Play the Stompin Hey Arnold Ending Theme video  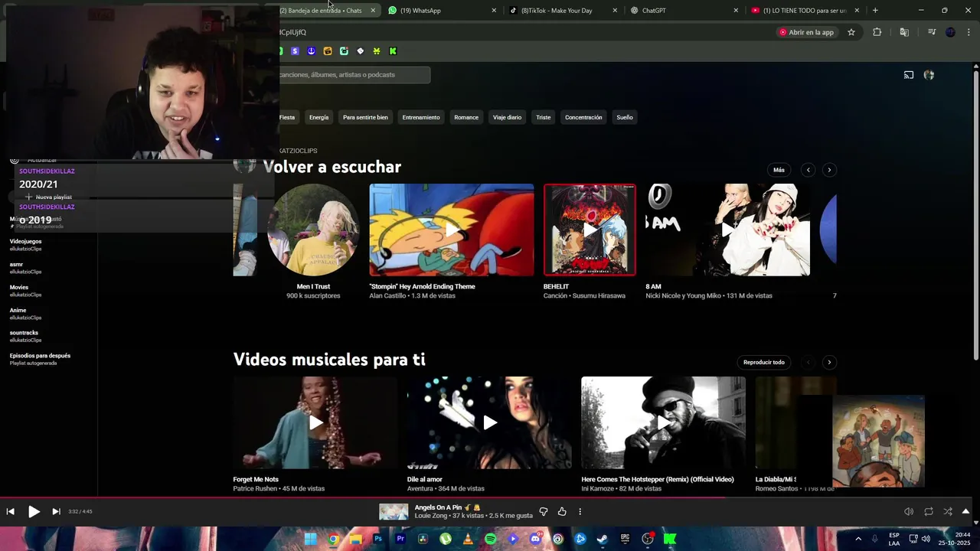point(452,230)
